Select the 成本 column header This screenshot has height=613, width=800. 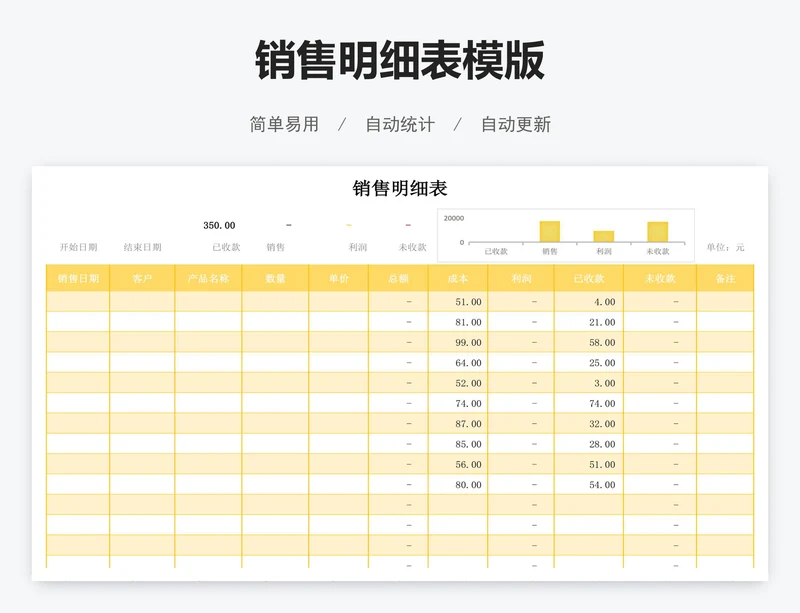point(458,278)
